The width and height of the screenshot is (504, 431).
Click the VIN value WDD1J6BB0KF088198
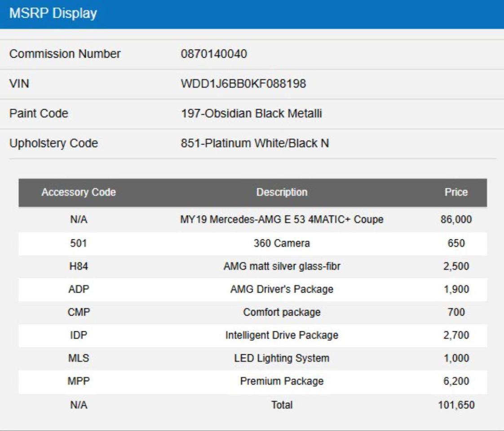[243, 84]
